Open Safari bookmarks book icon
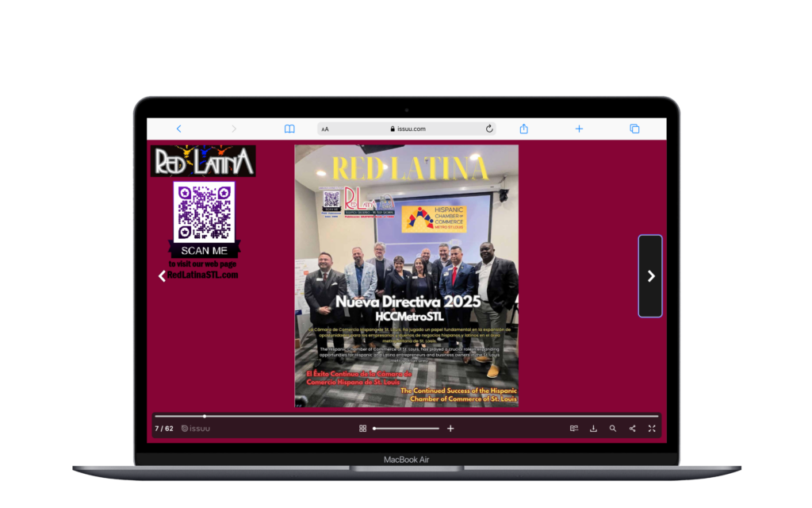Image resolution: width=812 pixels, height=508 pixels. [x=289, y=129]
